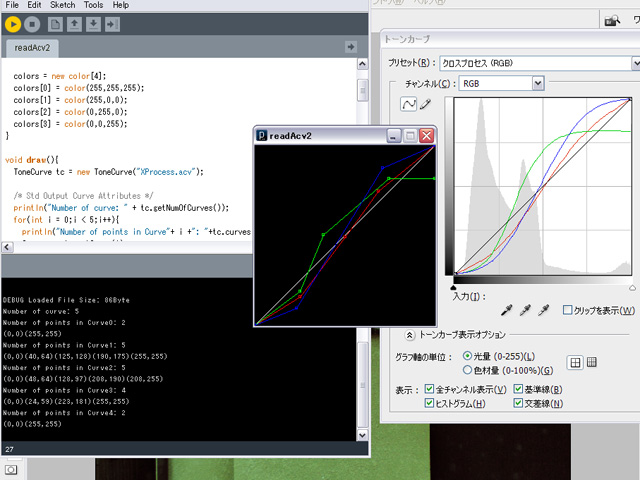Open the Tools menu
Image resolution: width=640 pixels, height=480 pixels.
93,5
